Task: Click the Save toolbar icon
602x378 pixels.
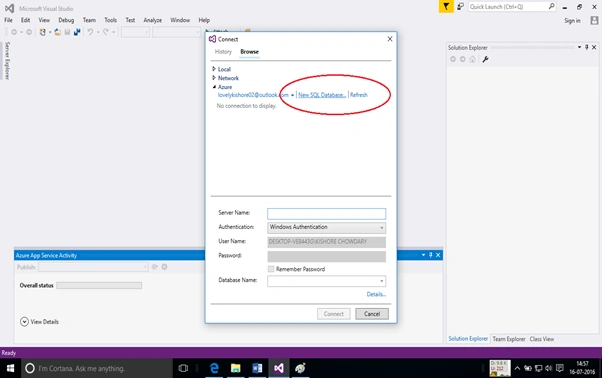Action: 67,32
